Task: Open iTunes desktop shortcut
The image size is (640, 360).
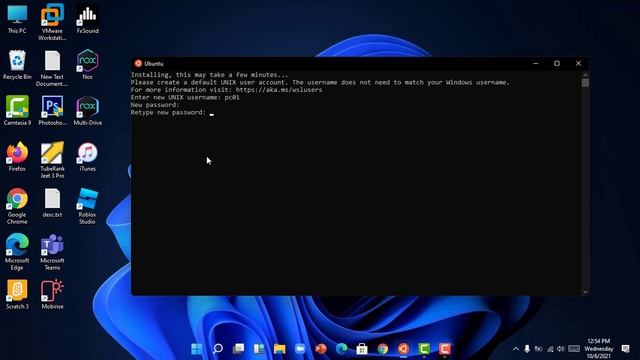Action: coord(87,157)
